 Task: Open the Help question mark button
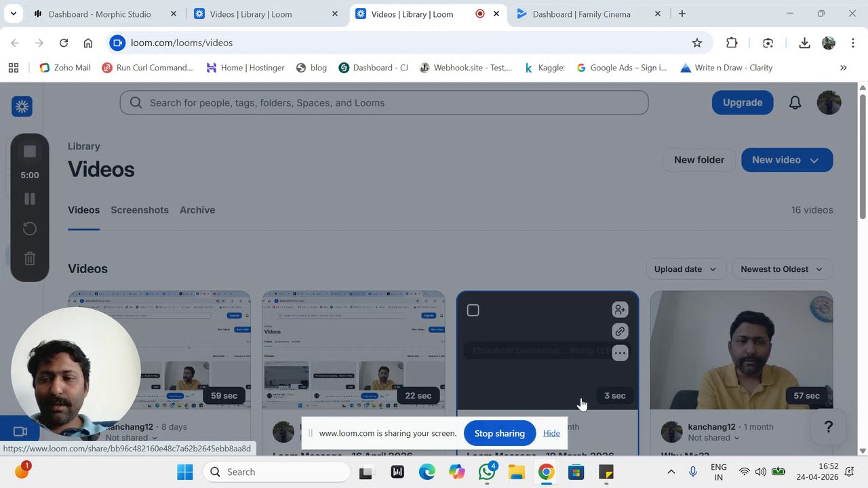pos(828,427)
